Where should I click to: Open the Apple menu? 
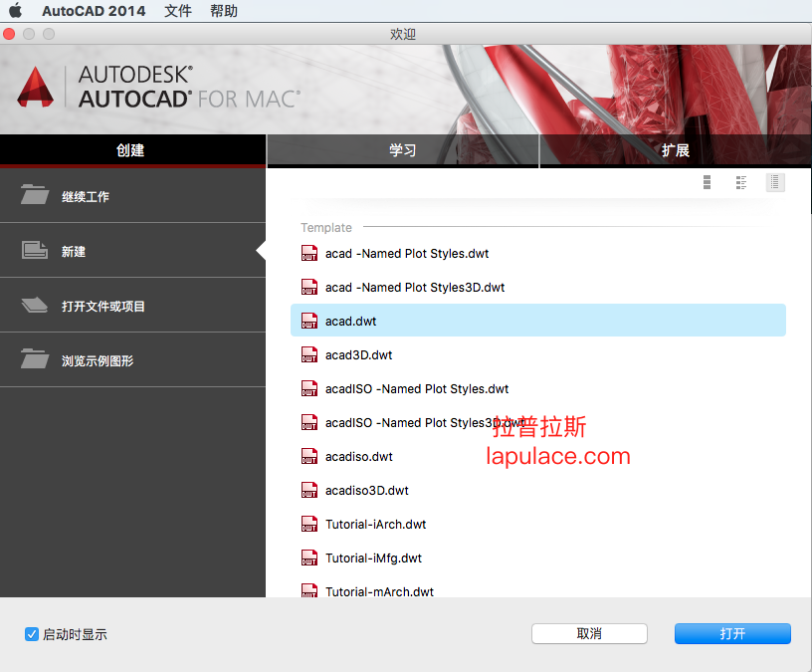pos(15,12)
